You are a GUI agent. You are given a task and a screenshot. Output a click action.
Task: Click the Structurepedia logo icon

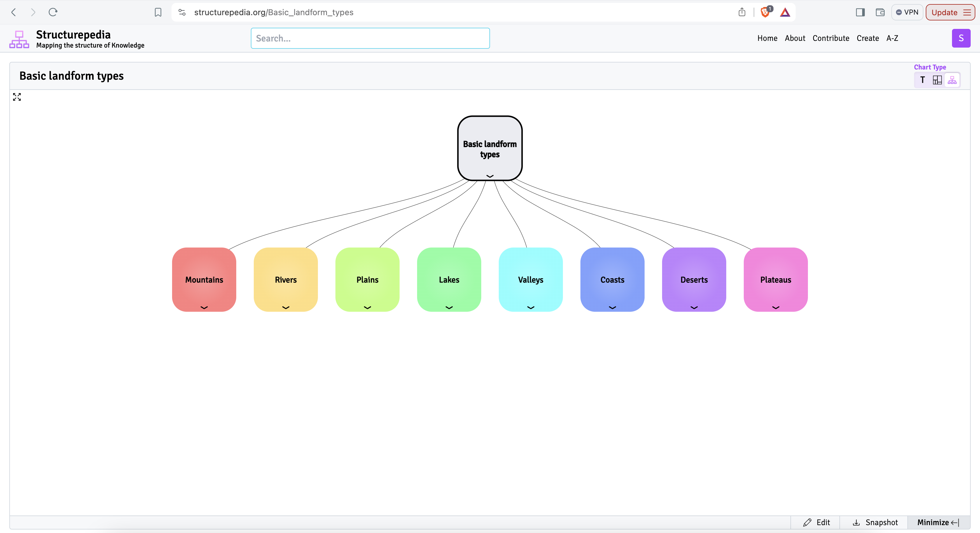(x=19, y=39)
